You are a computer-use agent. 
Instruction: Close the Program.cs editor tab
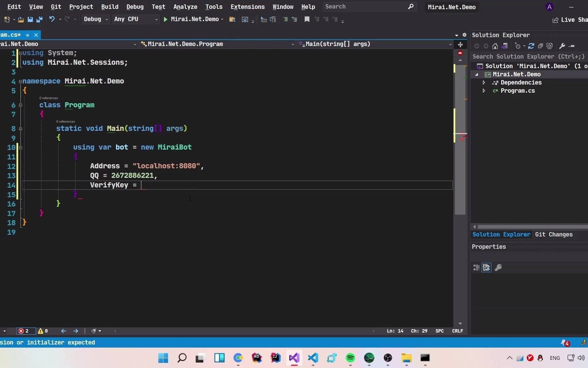pyautogui.click(x=36, y=35)
